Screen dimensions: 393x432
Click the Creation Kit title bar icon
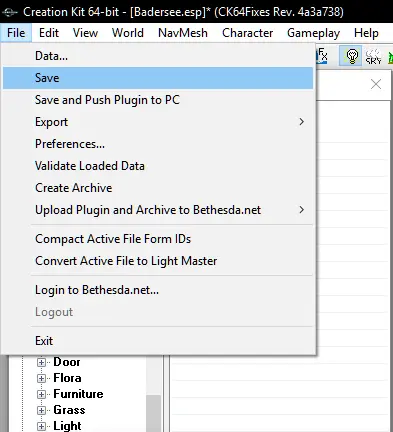click(10, 12)
